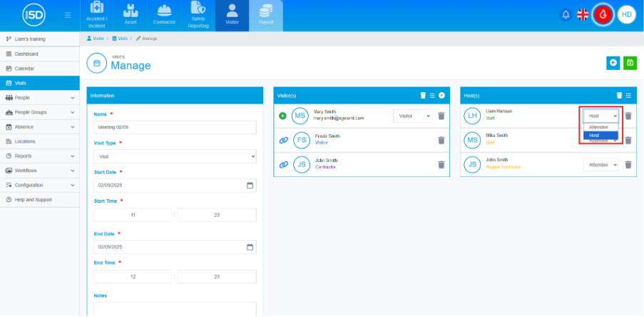Expand Workflows sidebar menu
The width and height of the screenshot is (644, 317).
(40, 170)
